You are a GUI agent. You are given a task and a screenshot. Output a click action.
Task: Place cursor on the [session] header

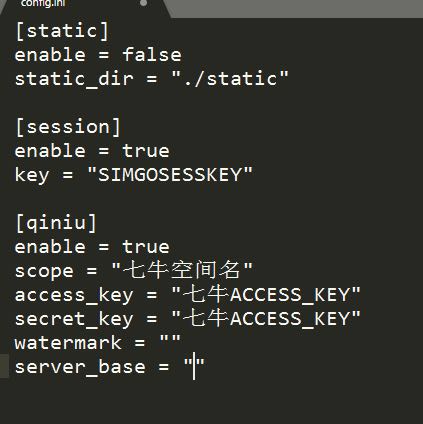click(68, 127)
